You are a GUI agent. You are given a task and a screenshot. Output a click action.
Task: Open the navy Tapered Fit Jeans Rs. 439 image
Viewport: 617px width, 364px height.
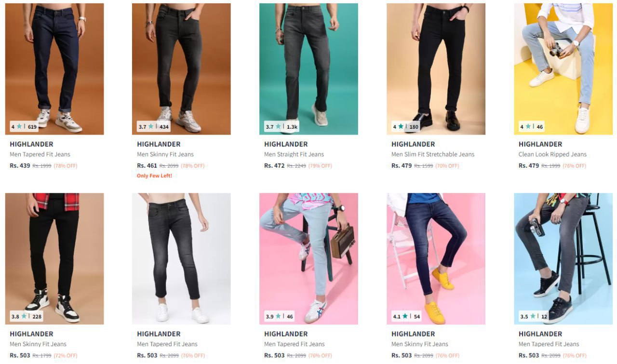click(x=54, y=69)
